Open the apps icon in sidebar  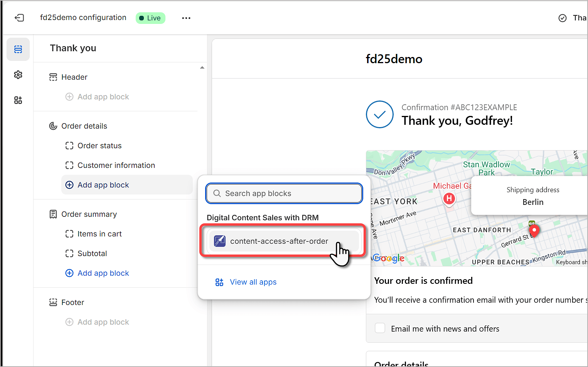[18, 101]
